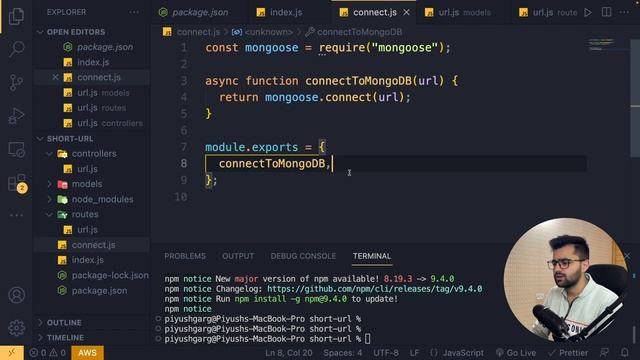Open the Search view in activity bar
The image size is (640, 360).
(x=16, y=49)
